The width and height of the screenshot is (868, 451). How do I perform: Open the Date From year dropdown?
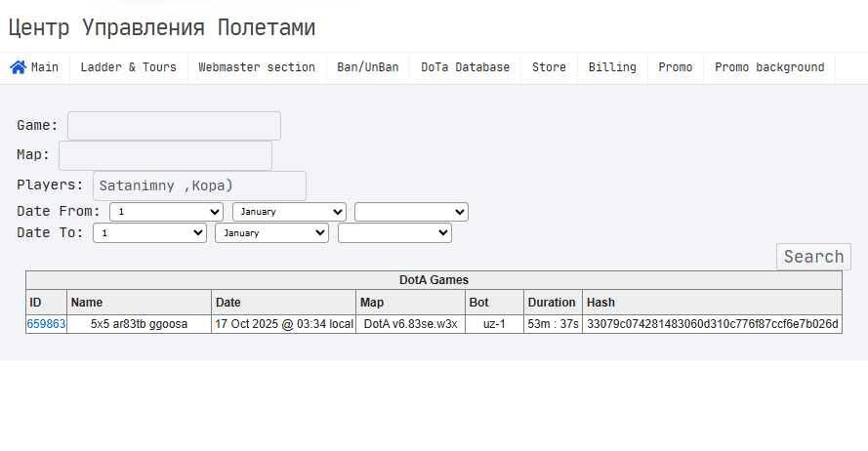pos(411,212)
